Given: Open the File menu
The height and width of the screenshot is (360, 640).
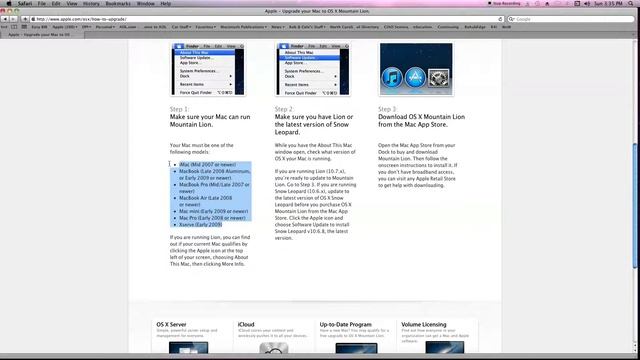Looking at the screenshot, I should tap(42, 3).
